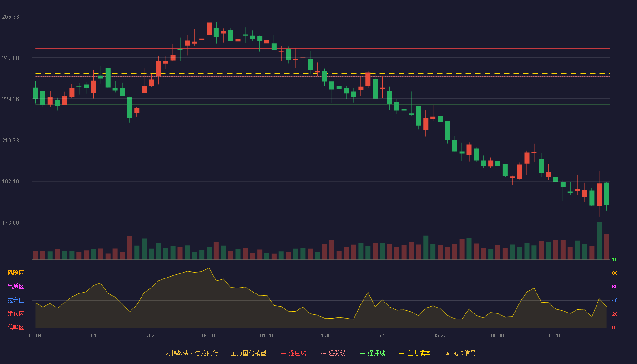
Task: Toggle the 强撑线 legend entry
Action: click(373, 353)
